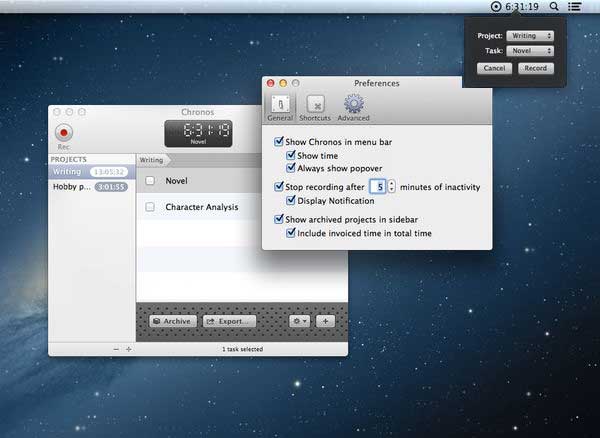This screenshot has height=438, width=600.
Task: Toggle Stop recording after inactivity checkbox
Action: pos(279,187)
